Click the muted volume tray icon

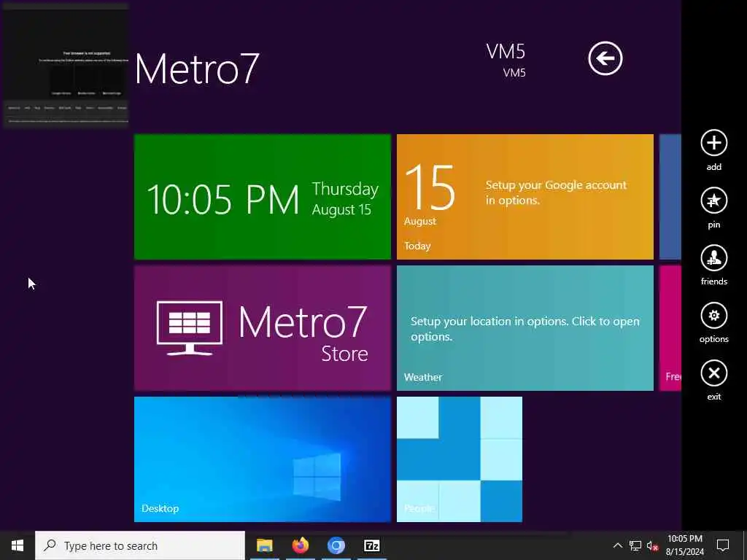[x=652, y=545]
